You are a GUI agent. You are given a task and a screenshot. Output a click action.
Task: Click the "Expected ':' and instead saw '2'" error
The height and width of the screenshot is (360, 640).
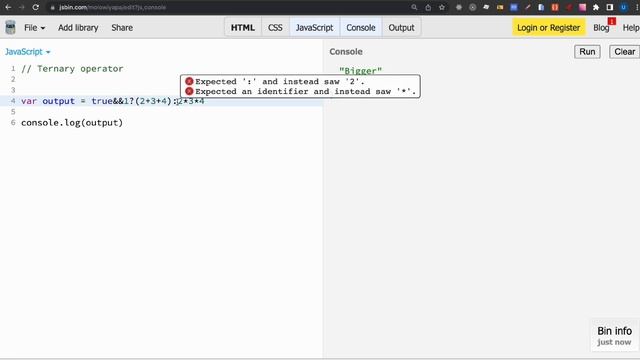click(280, 81)
